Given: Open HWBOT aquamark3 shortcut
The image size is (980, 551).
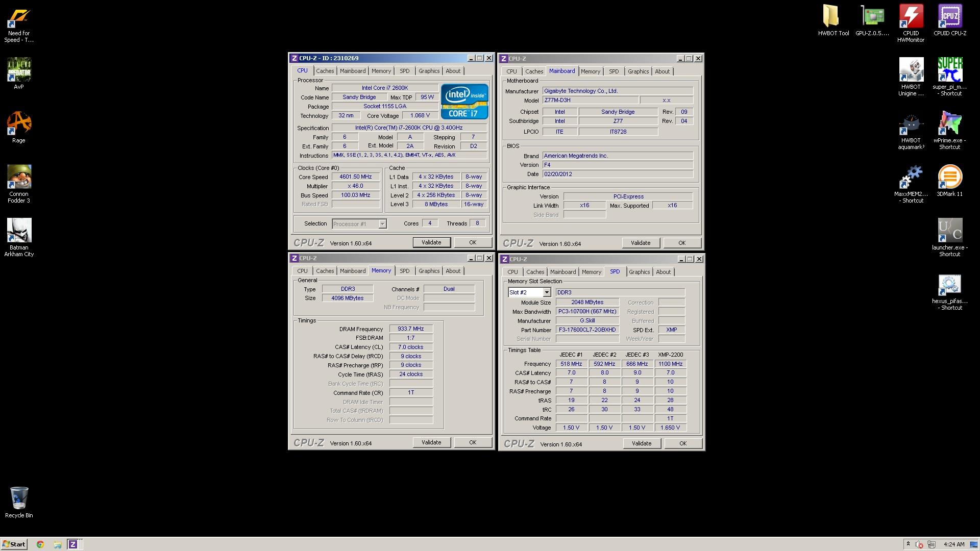Looking at the screenshot, I should (x=911, y=131).
